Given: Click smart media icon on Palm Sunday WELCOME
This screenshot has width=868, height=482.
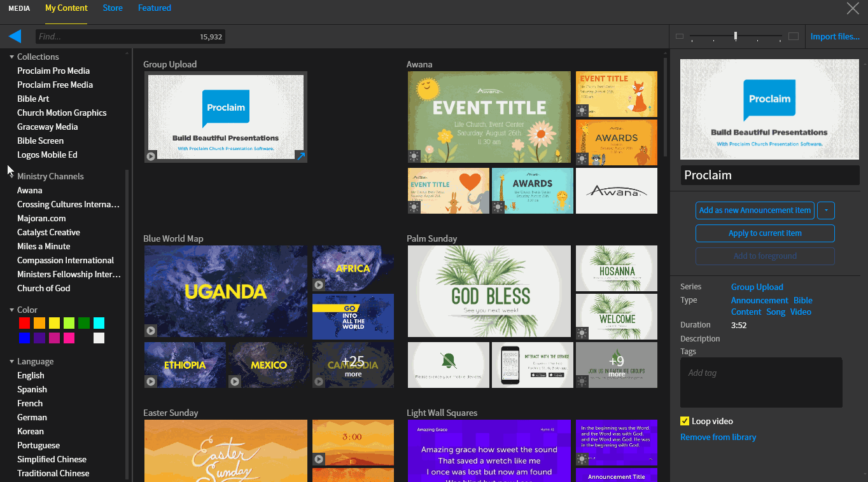Looking at the screenshot, I should coord(582,333).
